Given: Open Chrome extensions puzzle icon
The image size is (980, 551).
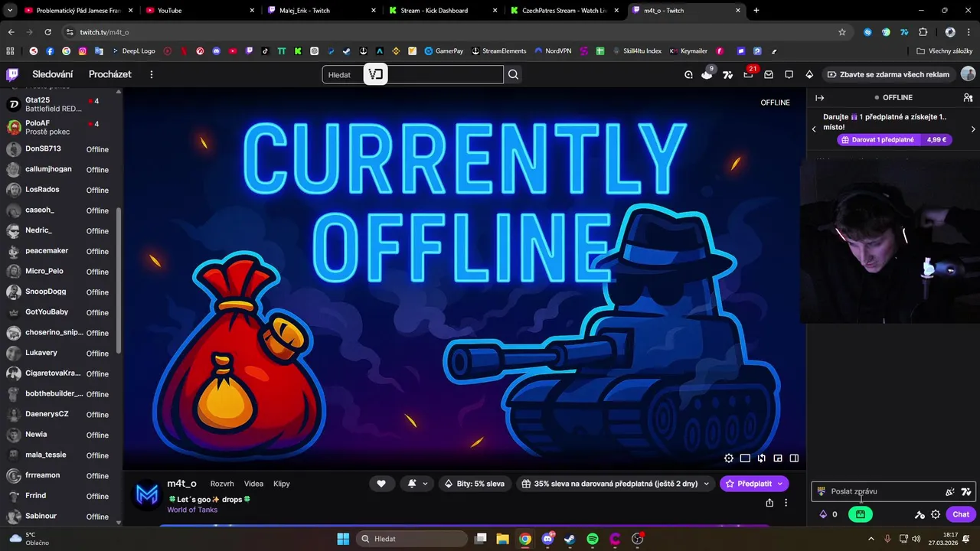Looking at the screenshot, I should tap(923, 32).
